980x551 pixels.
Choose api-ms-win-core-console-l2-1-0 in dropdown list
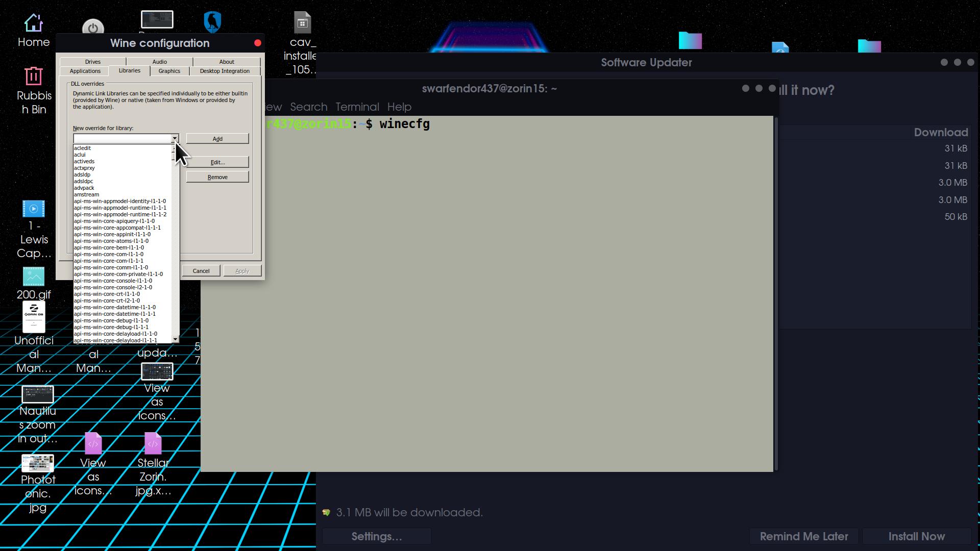pos(113,288)
